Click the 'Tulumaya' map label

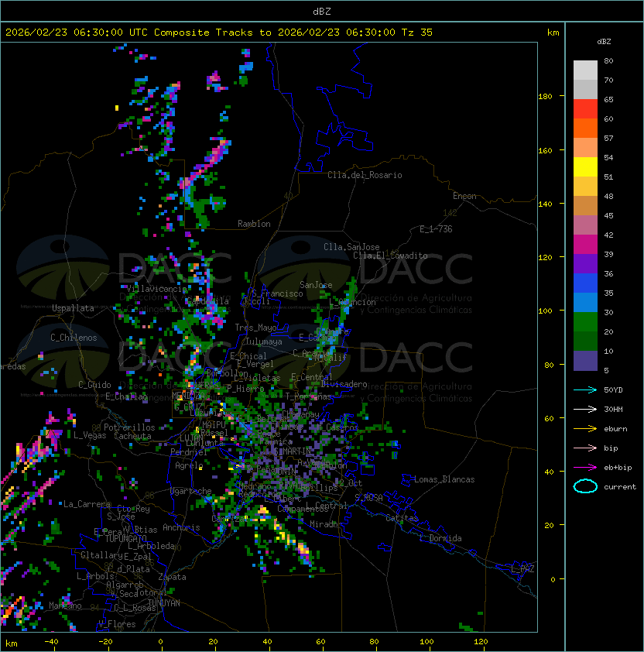[264, 341]
